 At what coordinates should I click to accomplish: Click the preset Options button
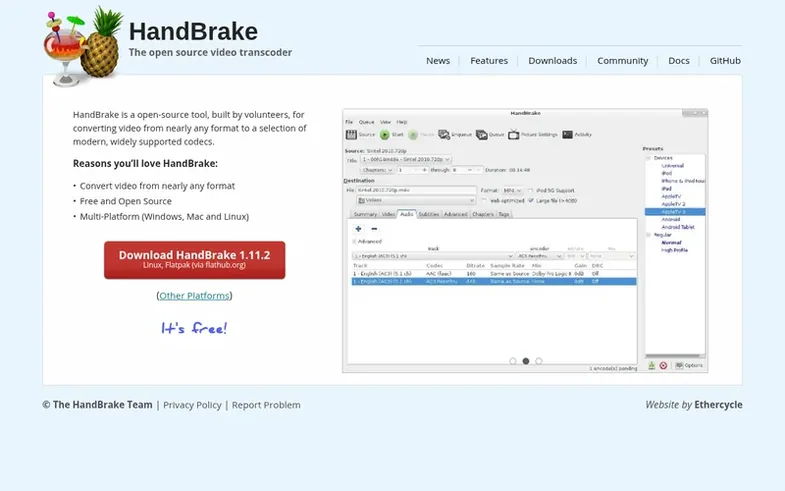(689, 365)
